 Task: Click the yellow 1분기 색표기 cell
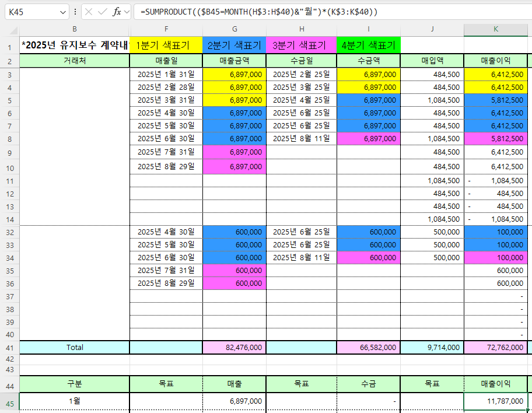[x=166, y=45]
